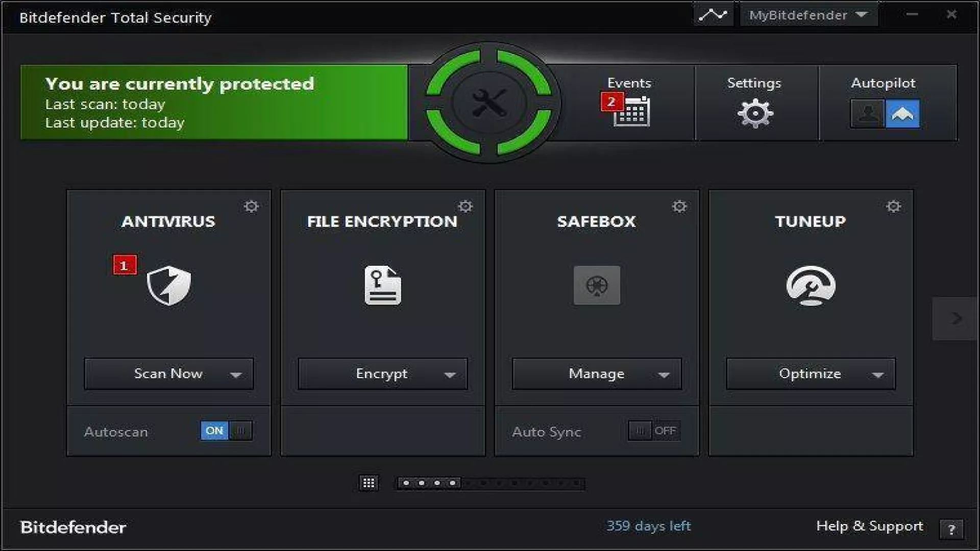Viewport: 980px width, 551px height.
Task: Open Antivirus module settings gear
Action: [x=251, y=206]
